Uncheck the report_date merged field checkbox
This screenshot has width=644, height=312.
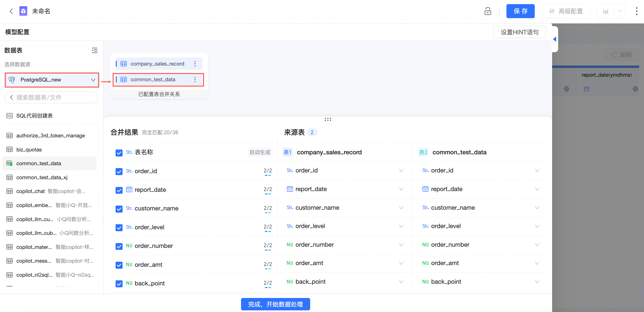tap(119, 190)
